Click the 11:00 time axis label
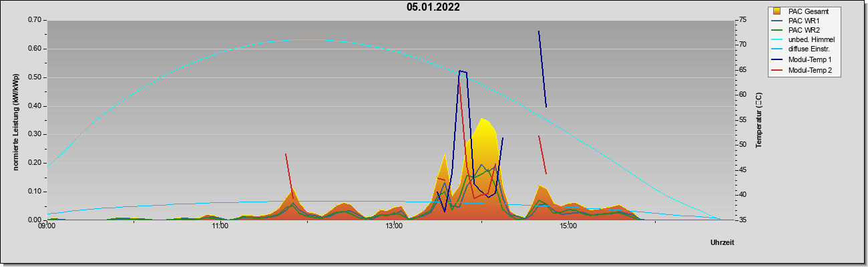 (220, 227)
